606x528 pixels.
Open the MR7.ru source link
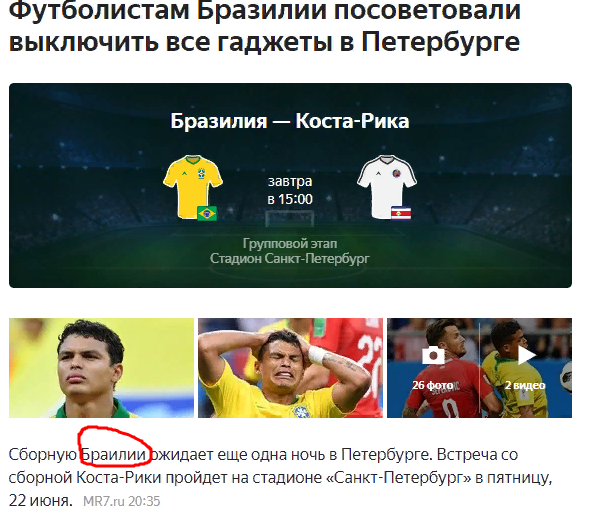pyautogui.click(x=104, y=501)
